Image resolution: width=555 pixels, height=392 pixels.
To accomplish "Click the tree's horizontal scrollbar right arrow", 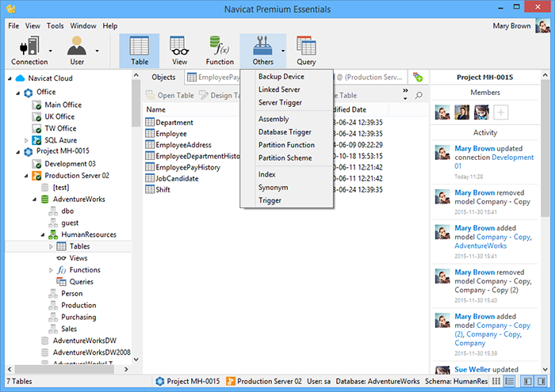I will [126, 369].
